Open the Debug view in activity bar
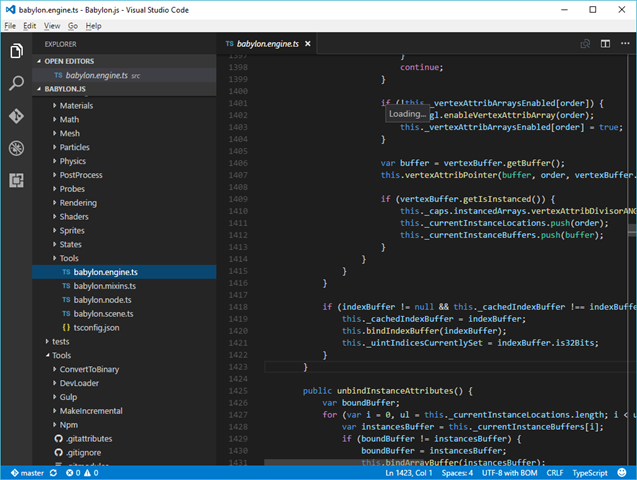The width and height of the screenshot is (637, 480). [x=16, y=148]
